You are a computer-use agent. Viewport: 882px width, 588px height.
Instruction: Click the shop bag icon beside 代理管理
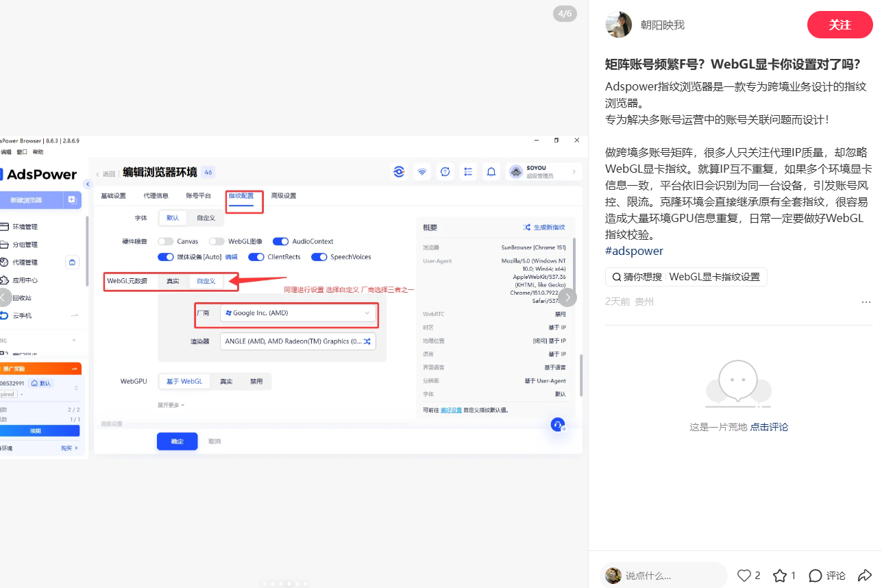click(73, 262)
